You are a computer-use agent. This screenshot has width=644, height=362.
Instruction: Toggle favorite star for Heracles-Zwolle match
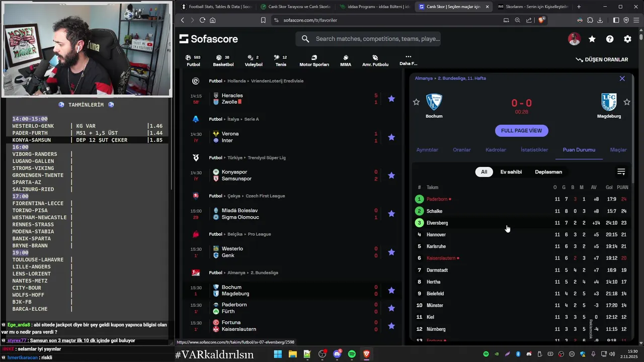point(391,99)
